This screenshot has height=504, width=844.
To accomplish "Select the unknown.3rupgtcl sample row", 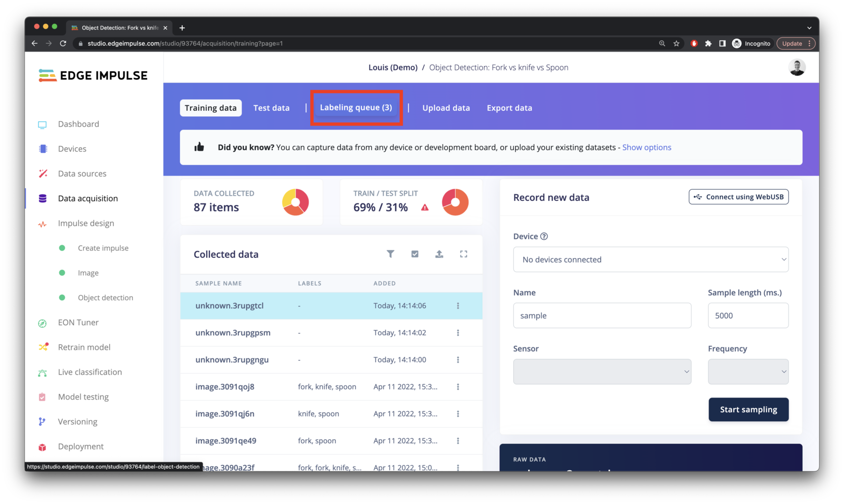I will 331,306.
